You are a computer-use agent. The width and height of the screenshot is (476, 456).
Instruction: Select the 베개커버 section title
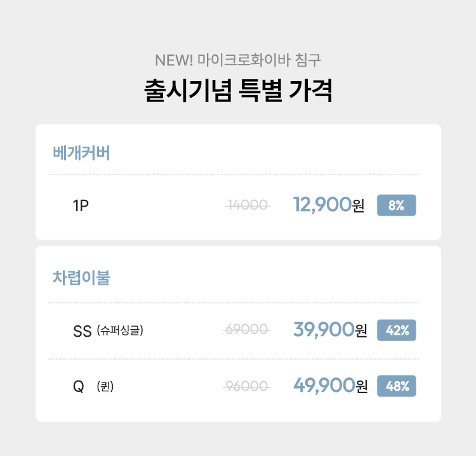(81, 153)
